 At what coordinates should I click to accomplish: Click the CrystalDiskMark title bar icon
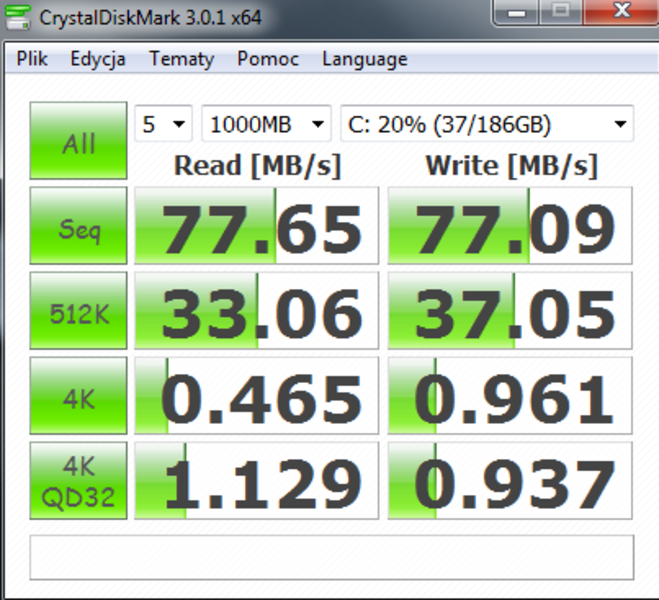point(18,18)
